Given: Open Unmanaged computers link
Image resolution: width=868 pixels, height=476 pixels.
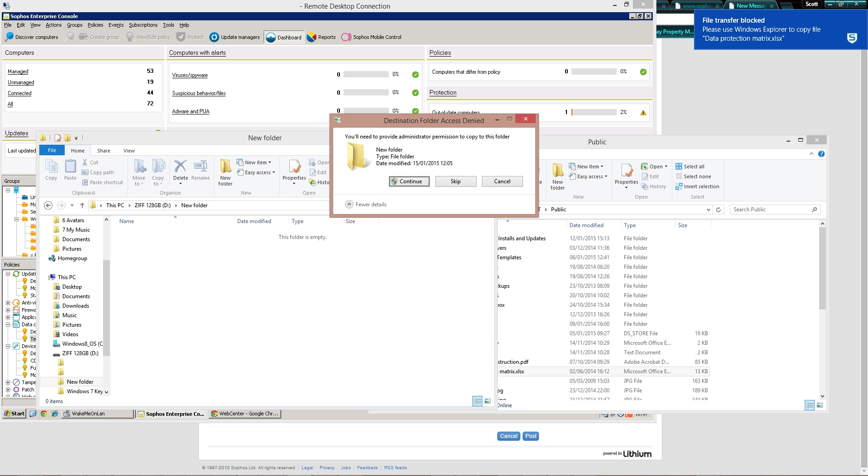Looking at the screenshot, I should pyautogui.click(x=21, y=82).
